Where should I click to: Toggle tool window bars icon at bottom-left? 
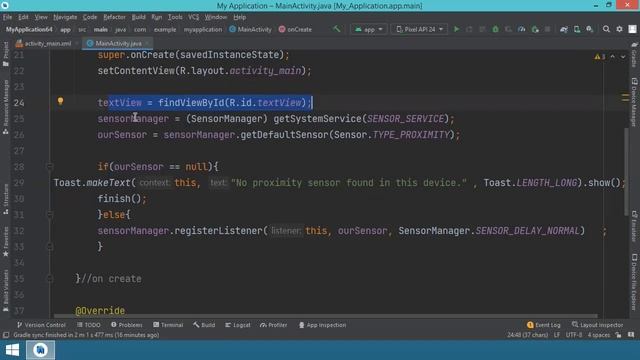click(6, 335)
